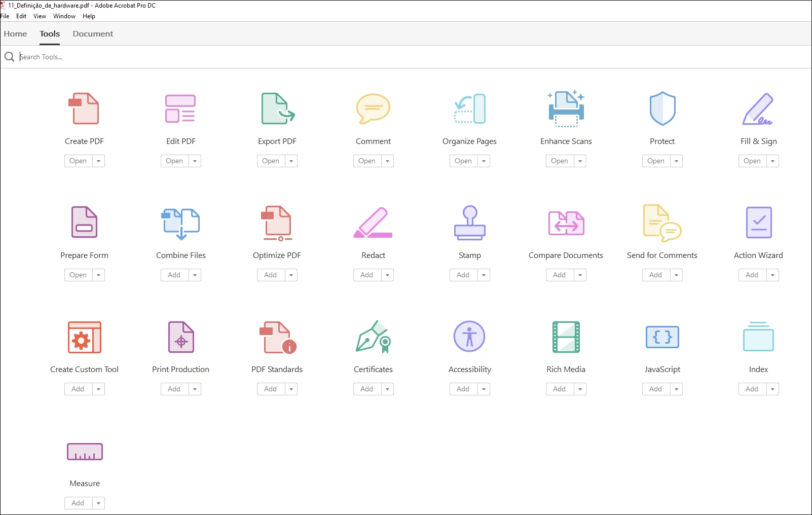Click Add button under PDF Standards
The height and width of the screenshot is (515, 812).
point(271,389)
